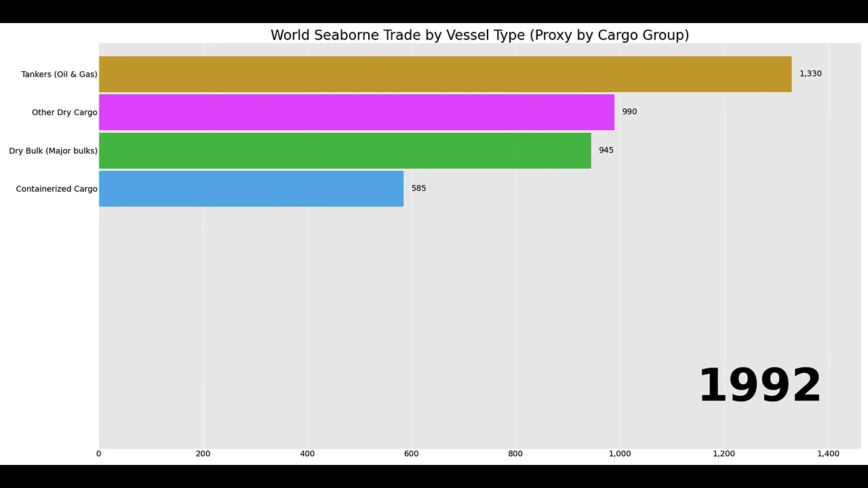Click the golden Tankers (Oil & Gas) bar
Screen dimensions: 868x488
(x=446, y=74)
